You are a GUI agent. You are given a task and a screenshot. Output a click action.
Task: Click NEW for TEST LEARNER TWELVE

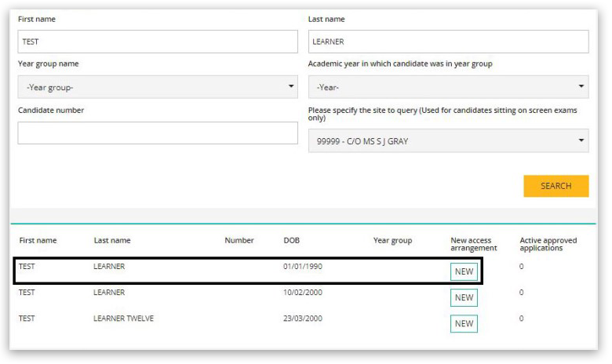coord(464,323)
